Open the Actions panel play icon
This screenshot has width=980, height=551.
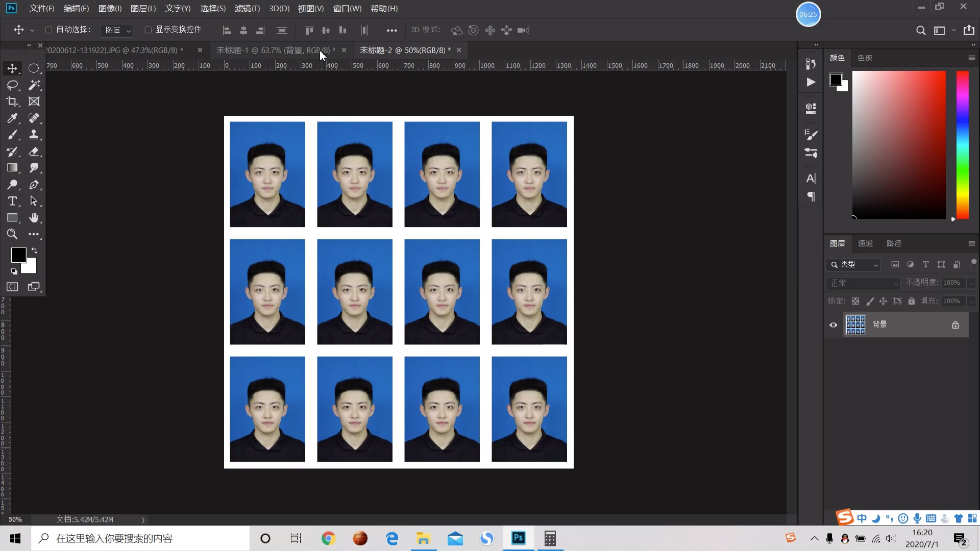[811, 82]
